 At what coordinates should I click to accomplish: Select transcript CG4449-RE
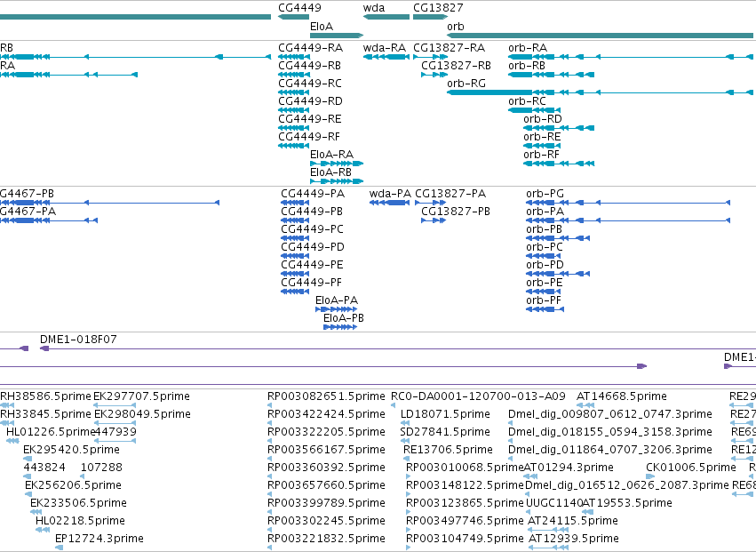[x=294, y=128]
